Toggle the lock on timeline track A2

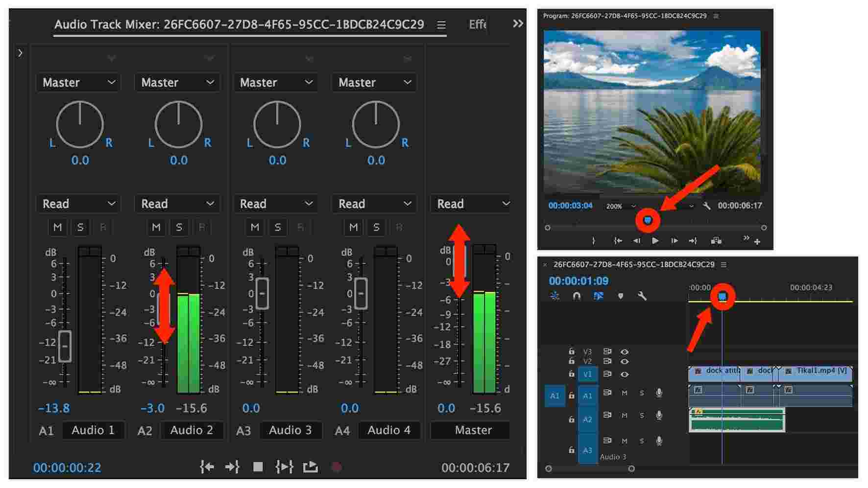pos(571,419)
